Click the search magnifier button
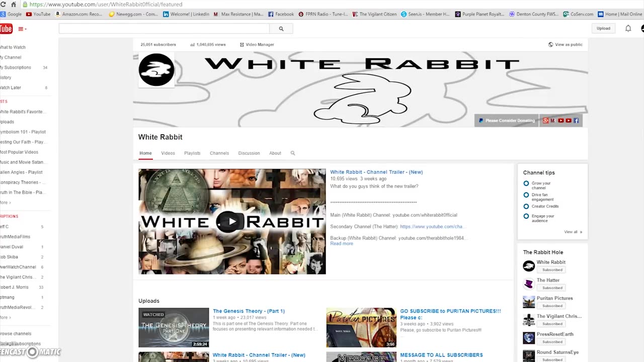Image resolution: width=644 pixels, height=362 pixels. (281, 29)
